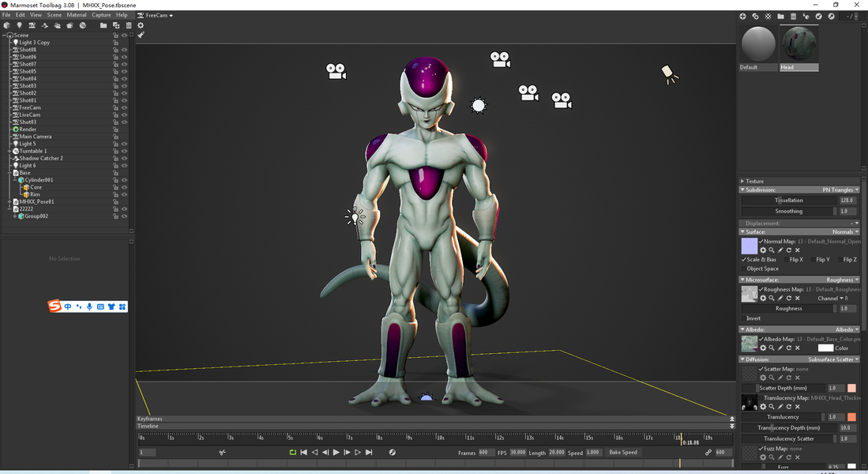The height and width of the screenshot is (474, 868).
Task: Open the Surface Normals dropdown
Action: tap(845, 232)
